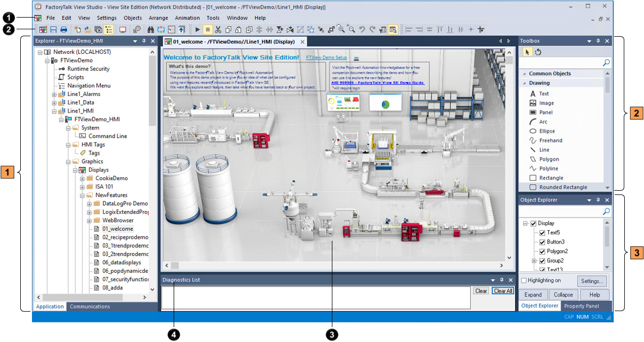The image size is (644, 342).
Task: Click the Zoom In magnifier icon
Action: [x=341, y=30]
